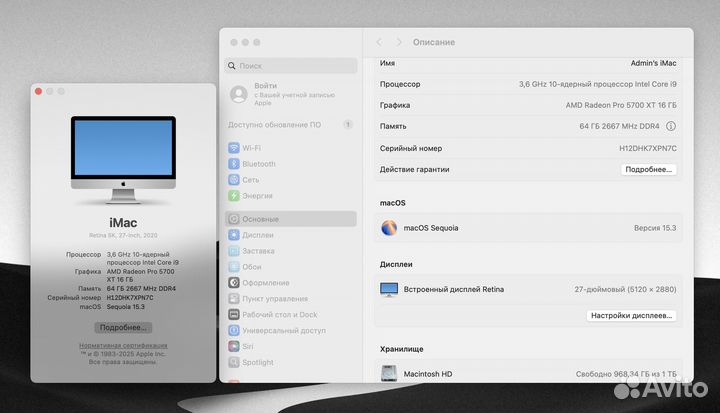Select Основные in sidebar
This screenshot has height=413, width=720.
point(291,219)
